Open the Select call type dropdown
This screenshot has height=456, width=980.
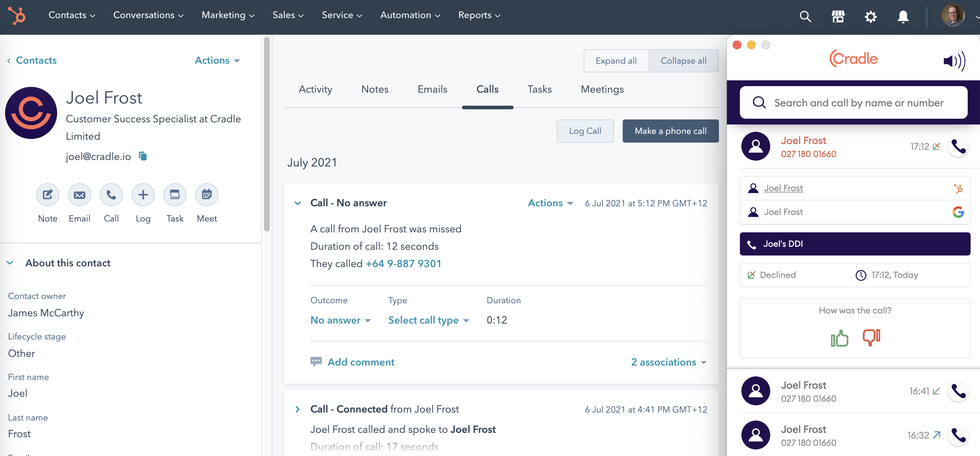[x=429, y=320]
